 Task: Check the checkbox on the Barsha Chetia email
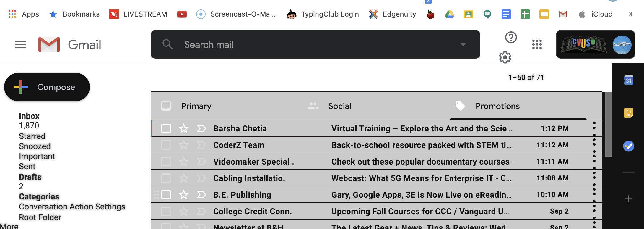click(166, 128)
